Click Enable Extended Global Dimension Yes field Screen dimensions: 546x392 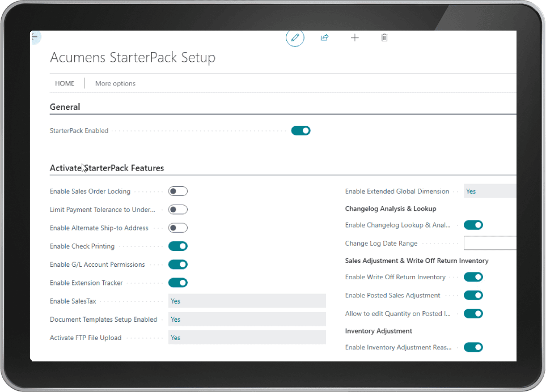[490, 191]
